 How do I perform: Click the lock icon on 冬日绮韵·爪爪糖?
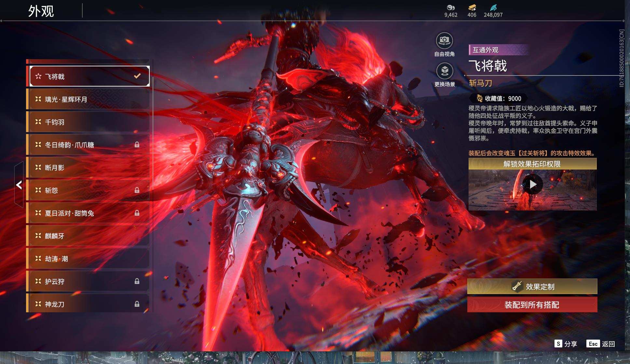pos(137,145)
